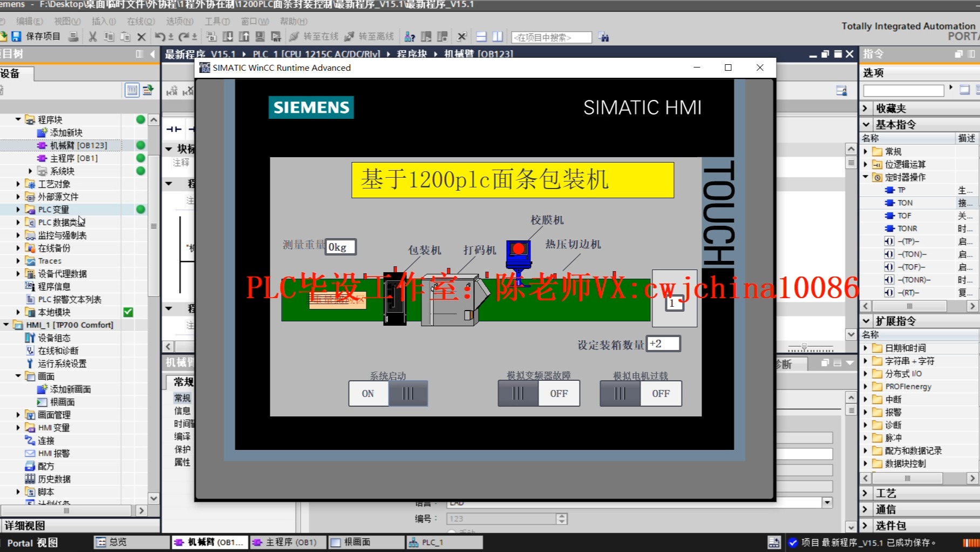The width and height of the screenshot is (980, 552).
Task: Click the project tree devices overview icon
Action: tap(147, 90)
